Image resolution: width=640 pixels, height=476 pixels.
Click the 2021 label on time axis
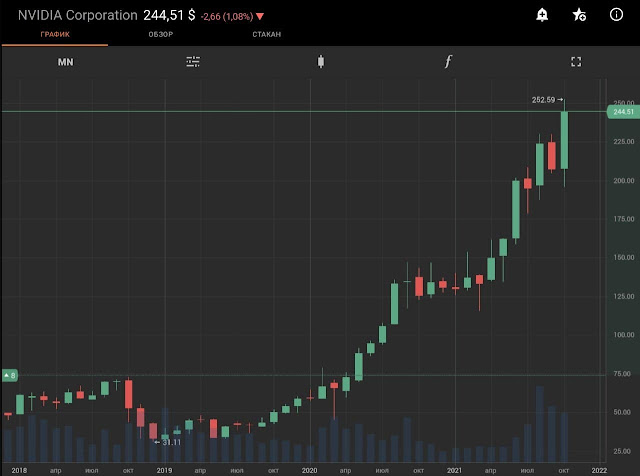click(454, 470)
